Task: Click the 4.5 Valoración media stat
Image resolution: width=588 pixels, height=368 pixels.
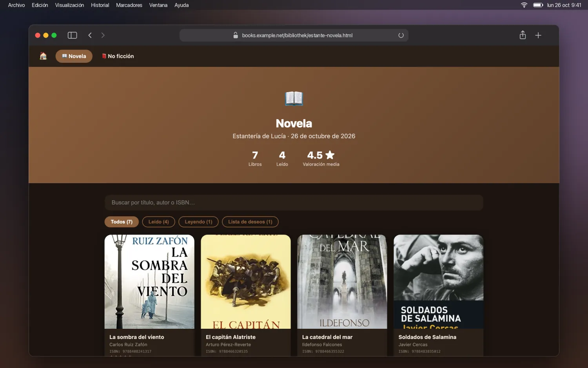Action: [321, 158]
